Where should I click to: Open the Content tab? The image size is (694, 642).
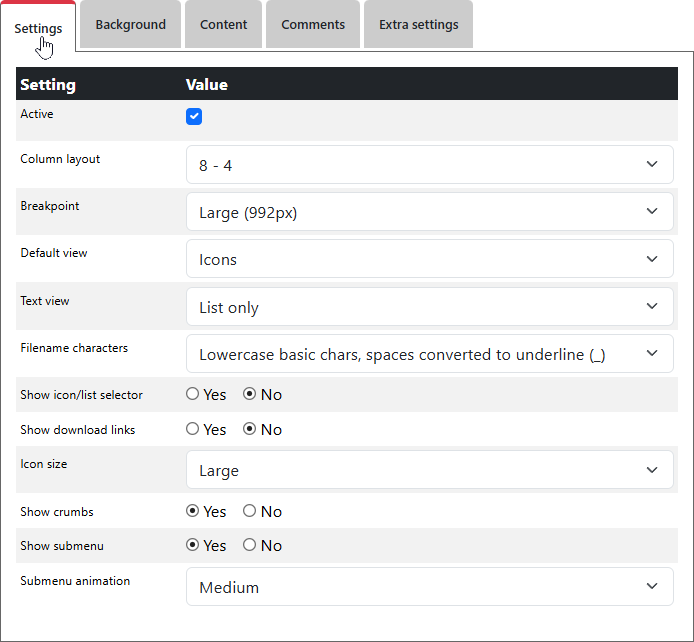point(223,25)
